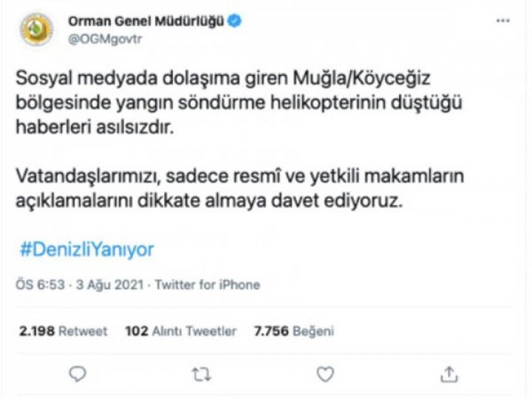View the 2.198 Retweet list

(63, 331)
